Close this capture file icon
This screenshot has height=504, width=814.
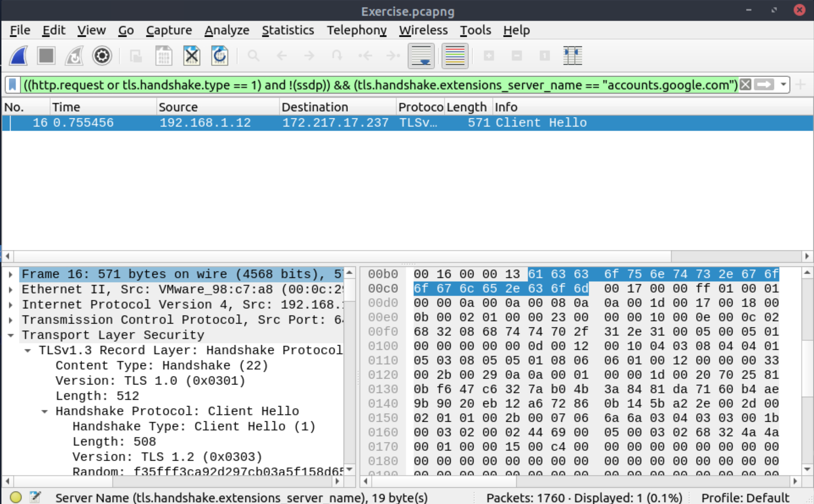coord(192,55)
